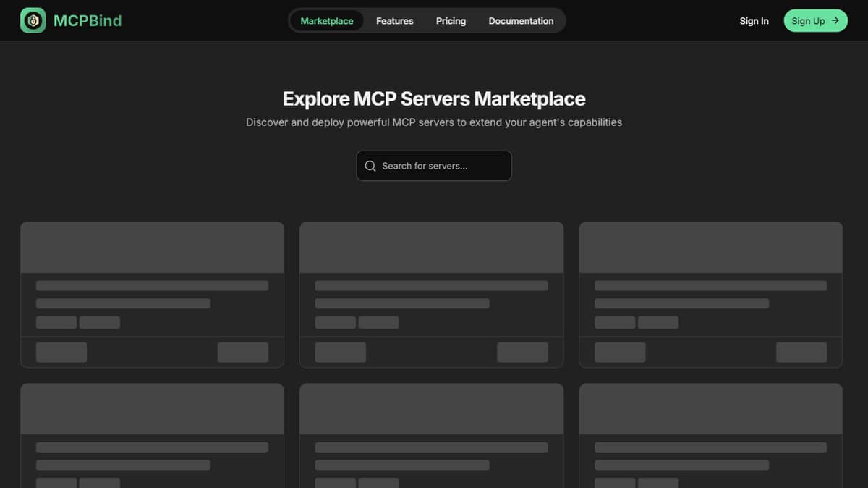Viewport: 868px width, 488px height.
Task: Open the Pricing page
Action: coord(451,21)
